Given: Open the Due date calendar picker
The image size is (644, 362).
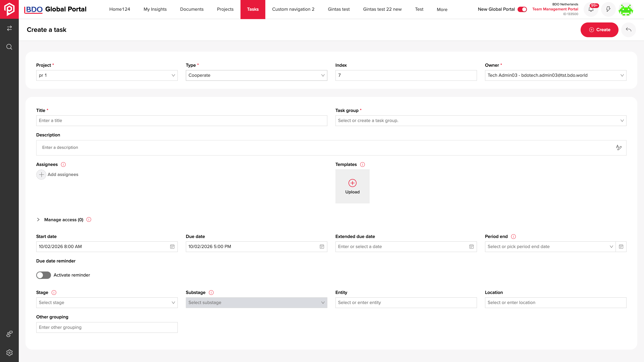Looking at the screenshot, I should pos(322,247).
